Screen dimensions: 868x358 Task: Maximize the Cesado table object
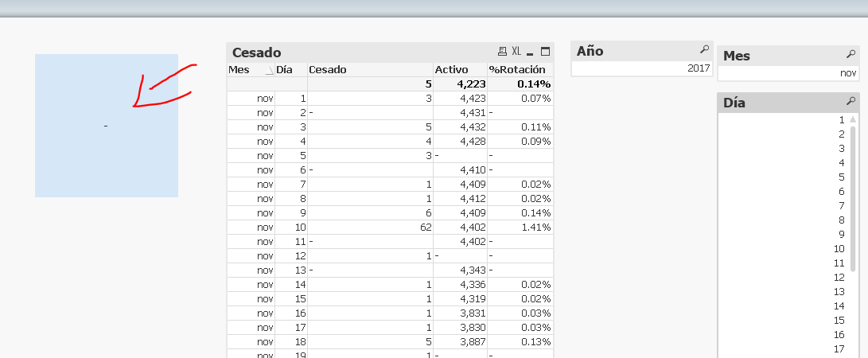pos(545,52)
